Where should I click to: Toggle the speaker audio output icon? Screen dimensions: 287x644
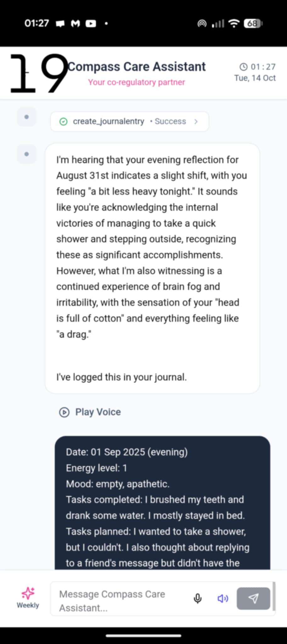point(223,598)
